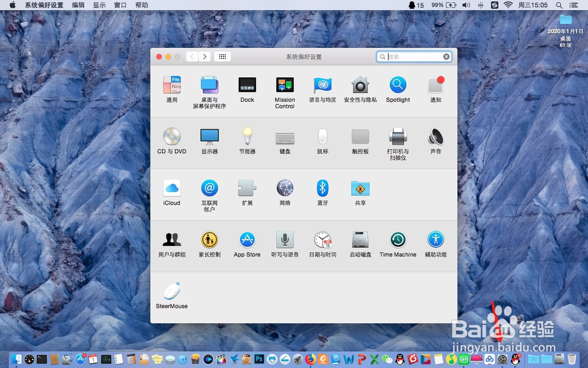This screenshot has width=588, height=368.
Task: Open 显示器 (Displays) preferences
Action: (x=209, y=141)
